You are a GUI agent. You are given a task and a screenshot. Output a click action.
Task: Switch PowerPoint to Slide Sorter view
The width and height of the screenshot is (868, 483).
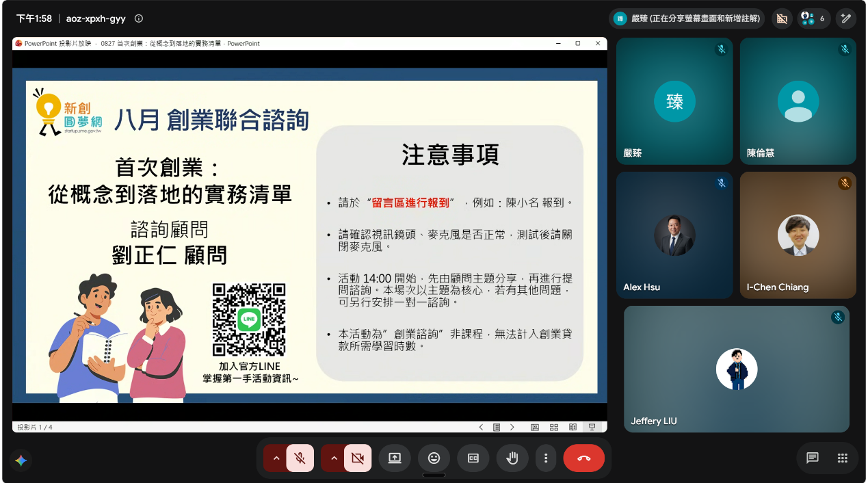click(554, 427)
